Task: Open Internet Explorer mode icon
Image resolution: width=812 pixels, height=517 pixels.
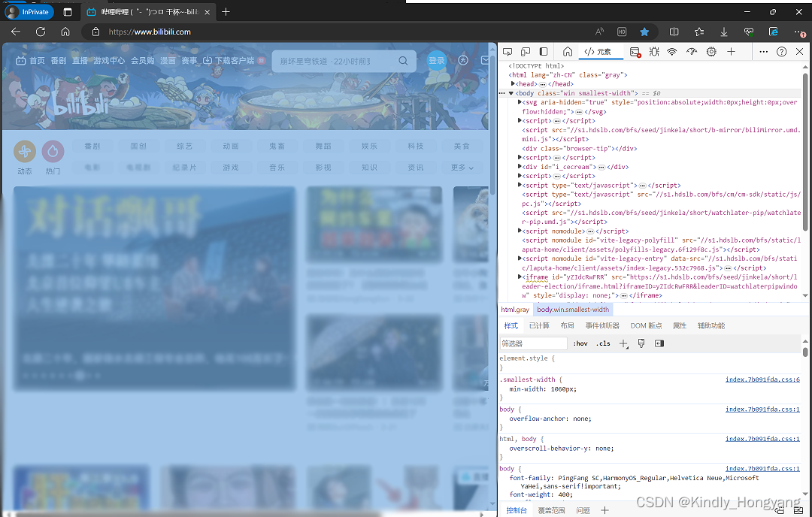Action: [x=774, y=32]
